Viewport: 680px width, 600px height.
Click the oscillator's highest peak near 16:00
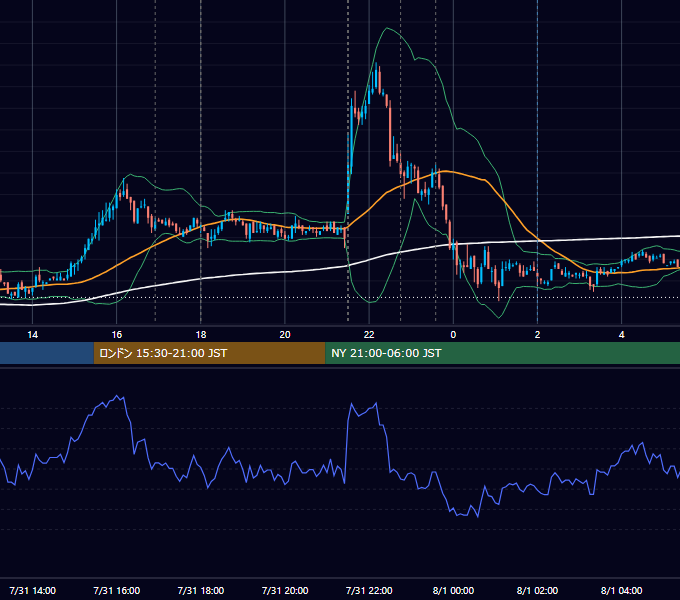117,396
